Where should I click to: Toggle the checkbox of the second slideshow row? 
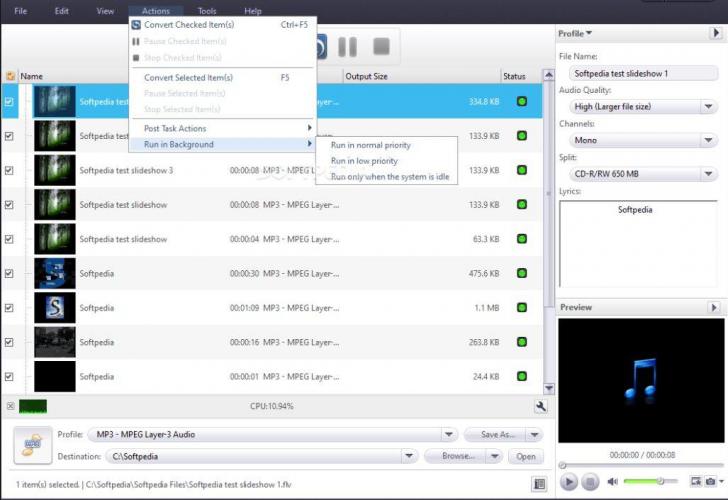coord(9,136)
